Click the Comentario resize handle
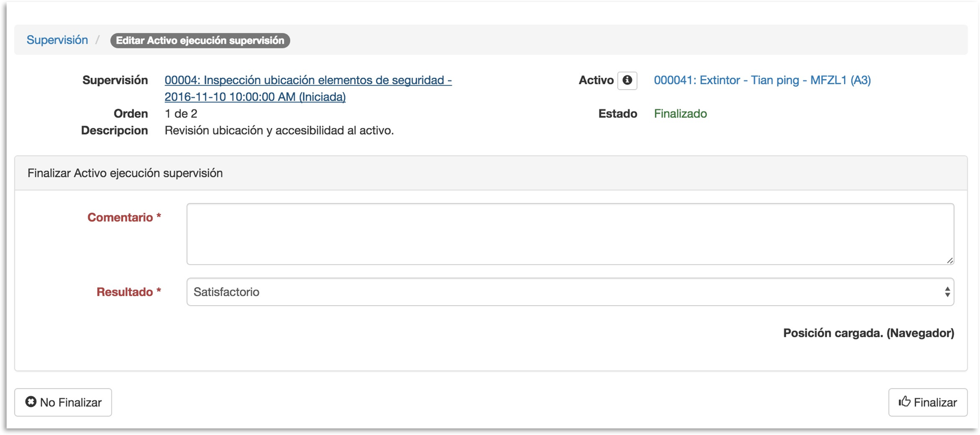This screenshot has width=980, height=435. [x=949, y=260]
